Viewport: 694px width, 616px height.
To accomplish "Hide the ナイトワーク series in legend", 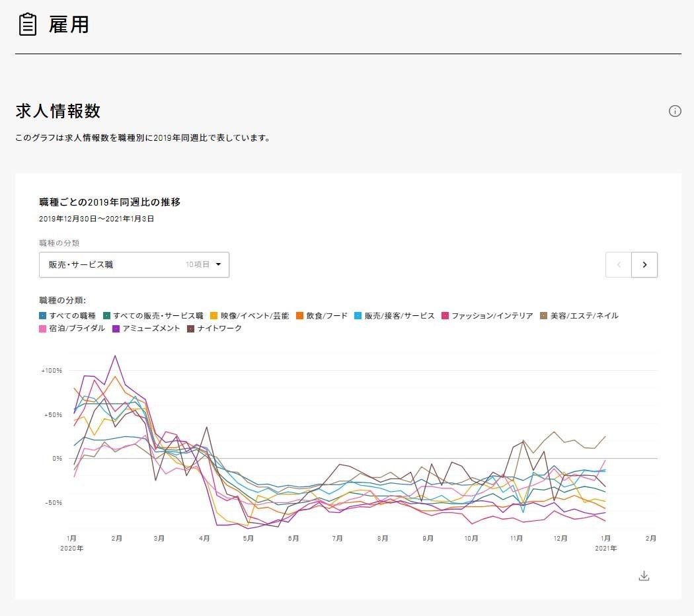I will click(x=215, y=328).
